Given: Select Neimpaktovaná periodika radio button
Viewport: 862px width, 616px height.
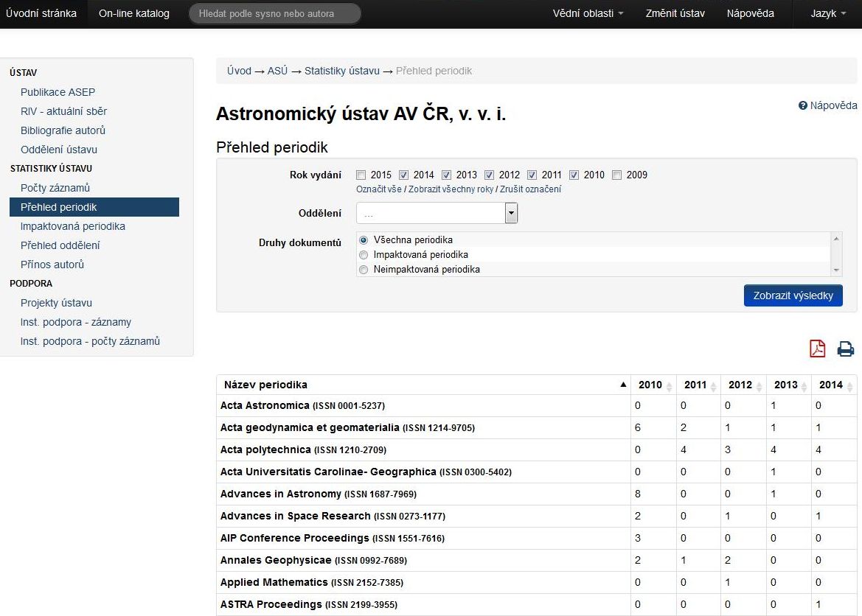Looking at the screenshot, I should (x=364, y=270).
